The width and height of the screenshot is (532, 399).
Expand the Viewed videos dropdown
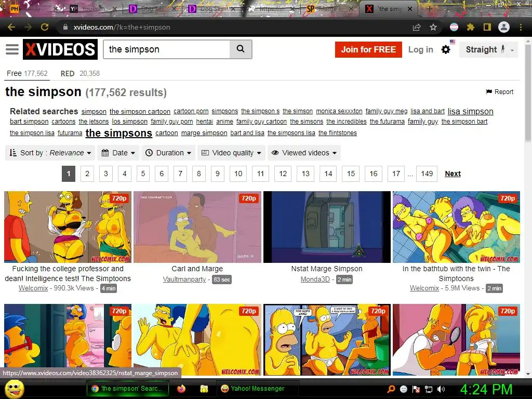304,153
